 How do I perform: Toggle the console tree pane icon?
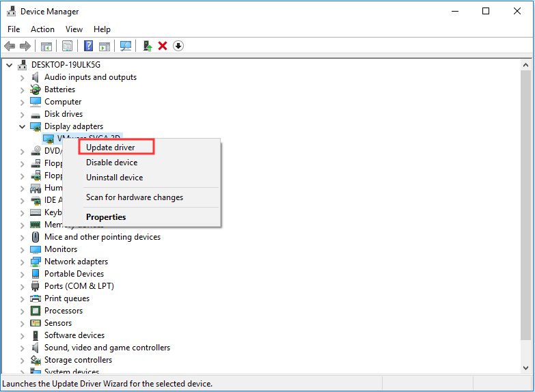click(x=46, y=46)
